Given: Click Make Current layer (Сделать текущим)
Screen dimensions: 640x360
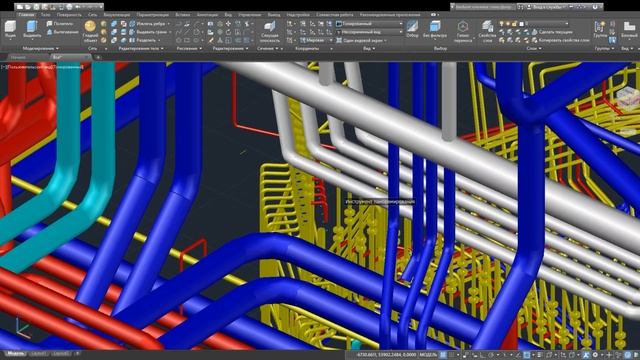Looking at the screenshot, I should [552, 32].
